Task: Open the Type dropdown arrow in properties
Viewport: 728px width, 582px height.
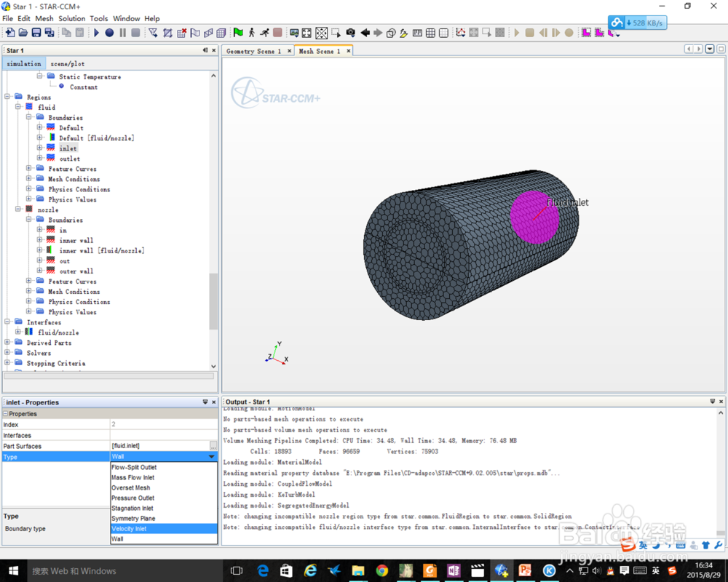Action: coord(212,457)
